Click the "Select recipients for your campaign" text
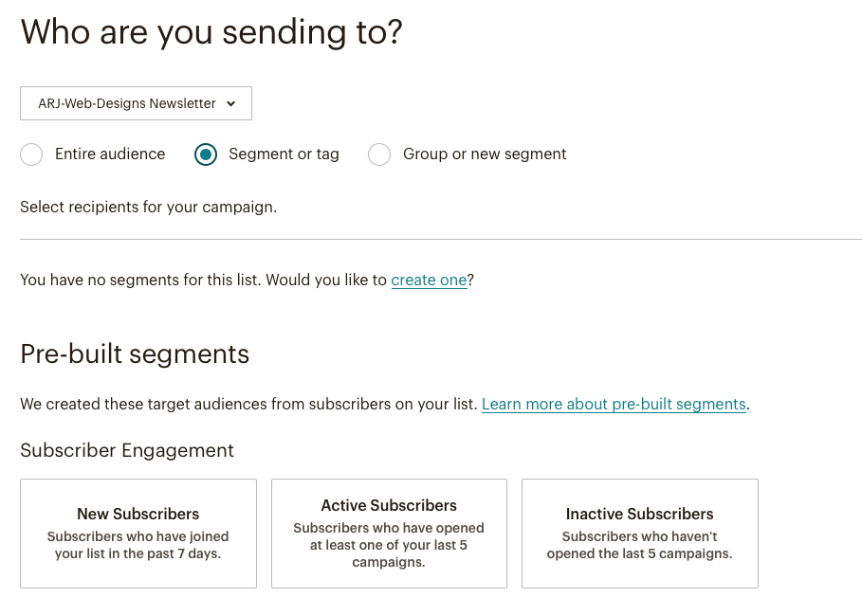Image resolution: width=862 pixels, height=616 pixels. (x=148, y=207)
